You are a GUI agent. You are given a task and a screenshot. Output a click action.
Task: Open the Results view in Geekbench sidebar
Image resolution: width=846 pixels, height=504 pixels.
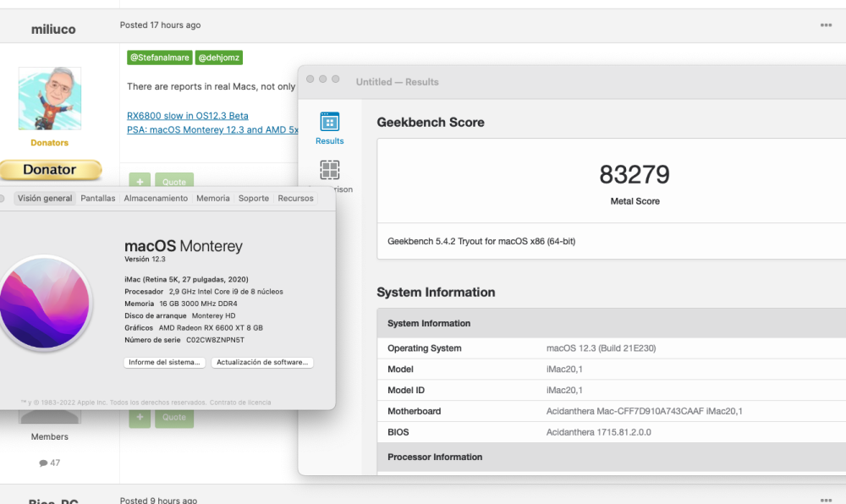[329, 128]
